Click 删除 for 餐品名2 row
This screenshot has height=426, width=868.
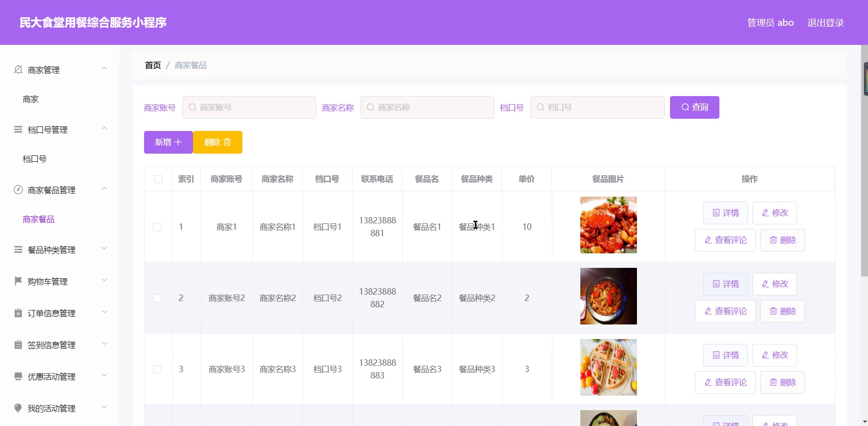coord(782,311)
